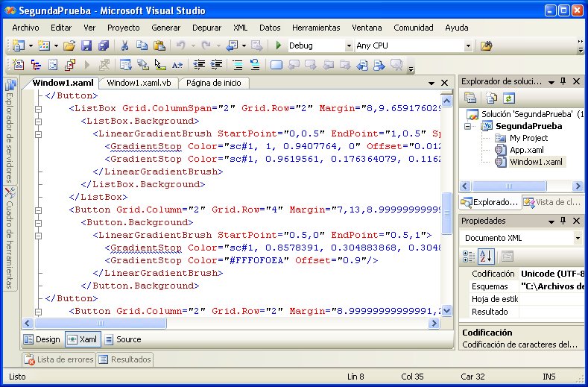Open the Depurar menu

coord(206,28)
